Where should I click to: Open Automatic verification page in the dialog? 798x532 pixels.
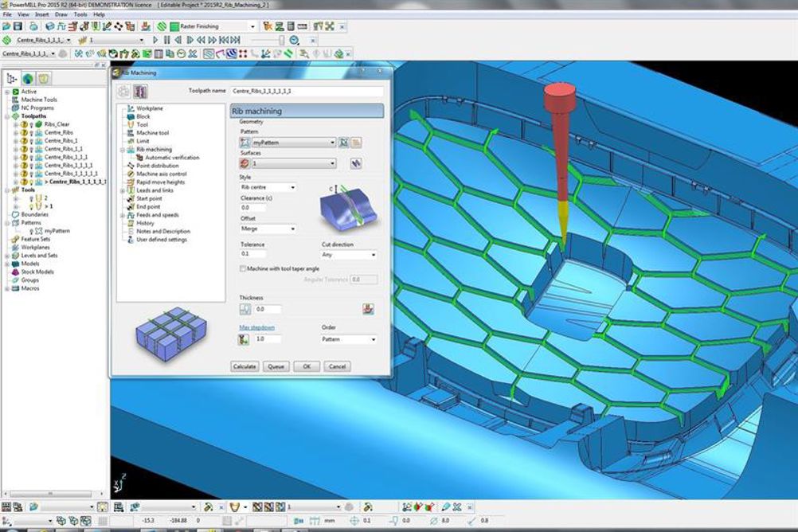pos(172,158)
